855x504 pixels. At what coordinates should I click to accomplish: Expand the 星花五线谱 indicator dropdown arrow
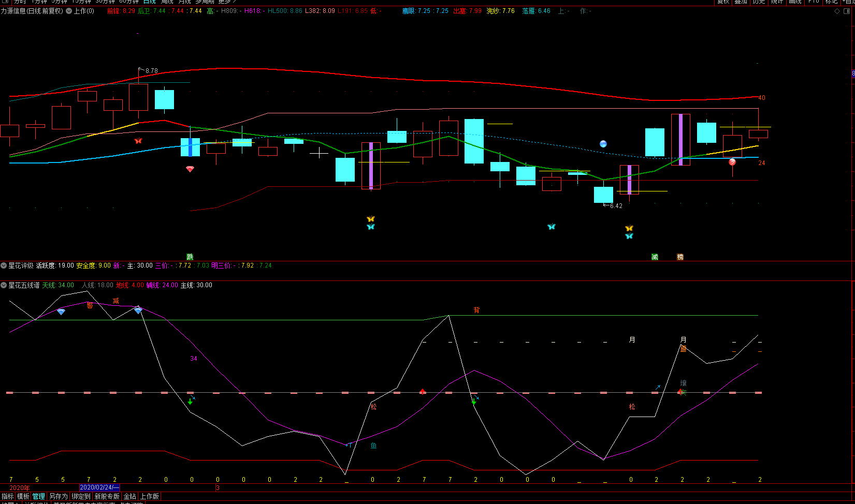click(4, 285)
